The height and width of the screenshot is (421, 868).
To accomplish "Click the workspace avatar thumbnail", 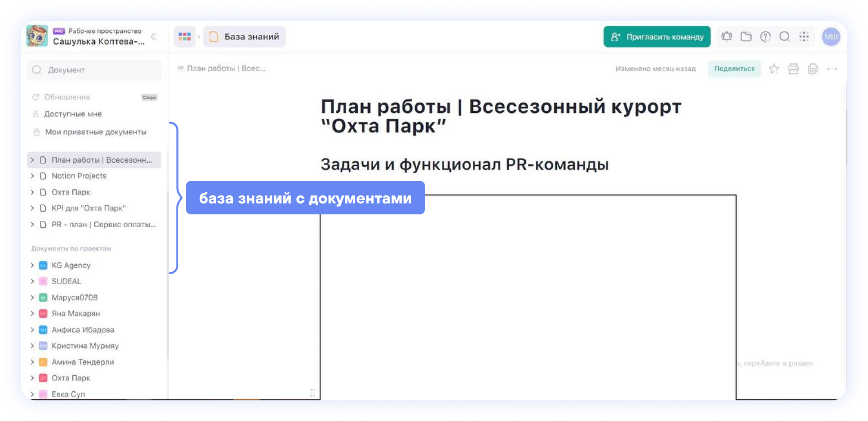I will click(x=38, y=36).
